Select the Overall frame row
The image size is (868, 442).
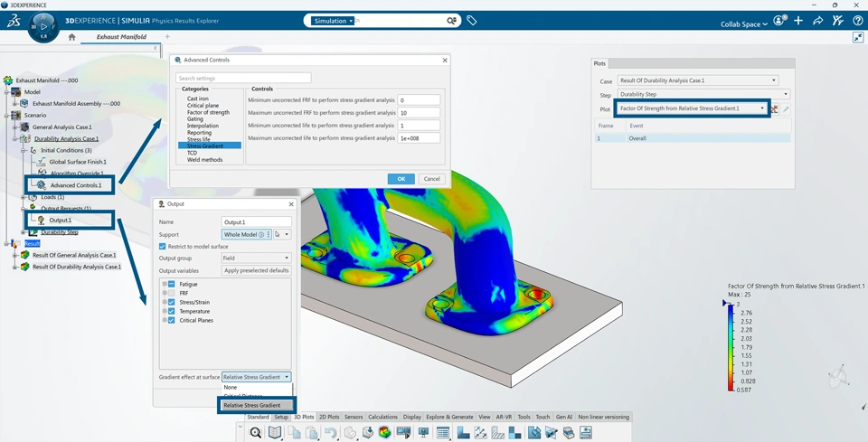(692, 138)
